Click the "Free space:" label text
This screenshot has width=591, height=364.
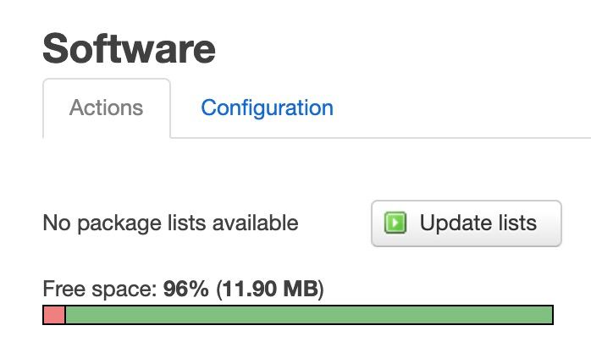click(100, 290)
